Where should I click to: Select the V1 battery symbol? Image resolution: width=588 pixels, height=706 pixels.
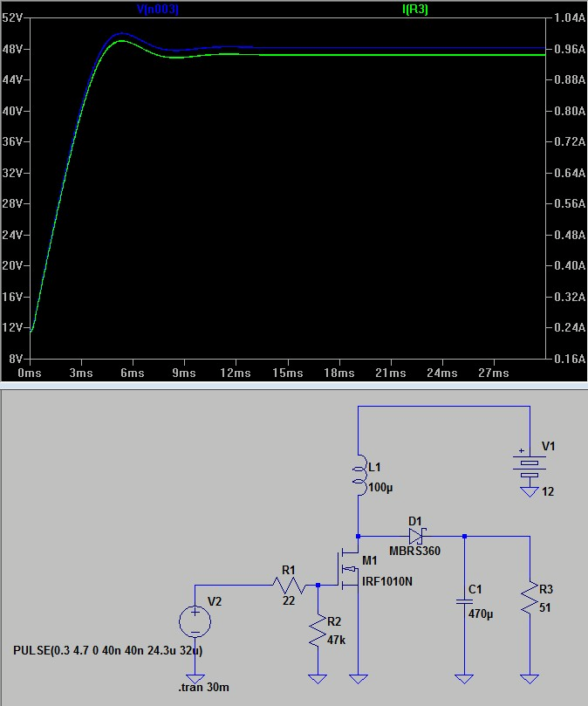tap(530, 469)
